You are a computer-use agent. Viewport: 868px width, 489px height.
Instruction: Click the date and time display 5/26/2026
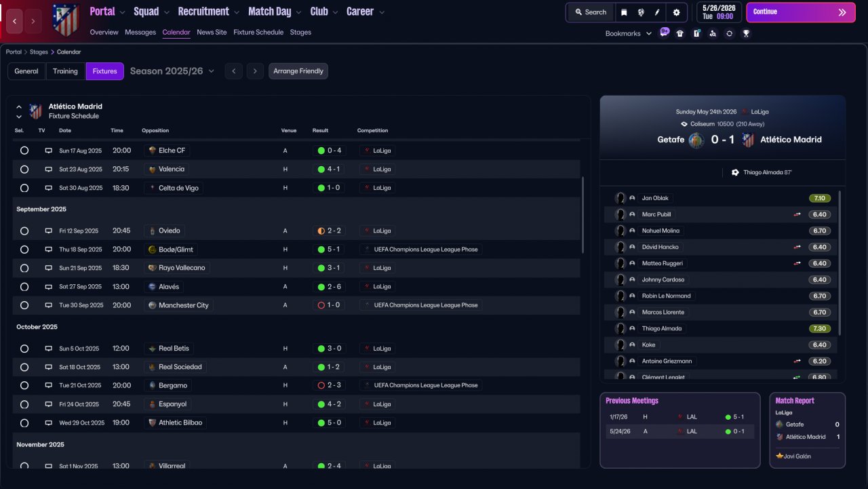coord(719,12)
